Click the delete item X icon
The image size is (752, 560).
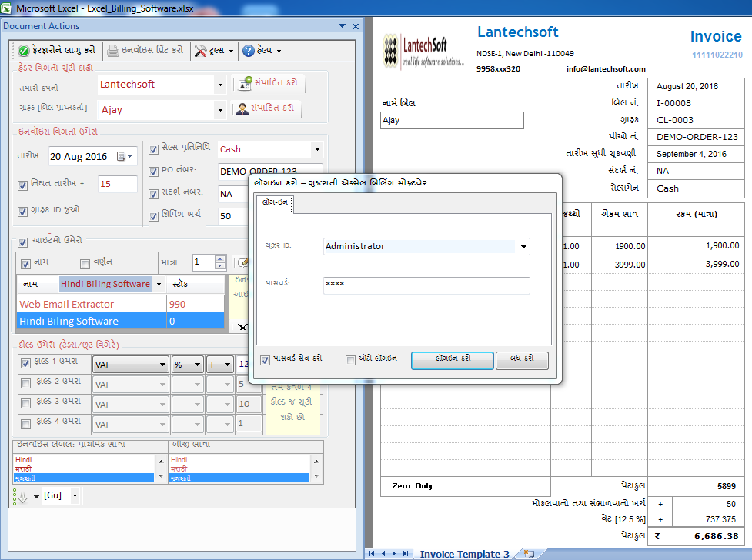pos(242,327)
